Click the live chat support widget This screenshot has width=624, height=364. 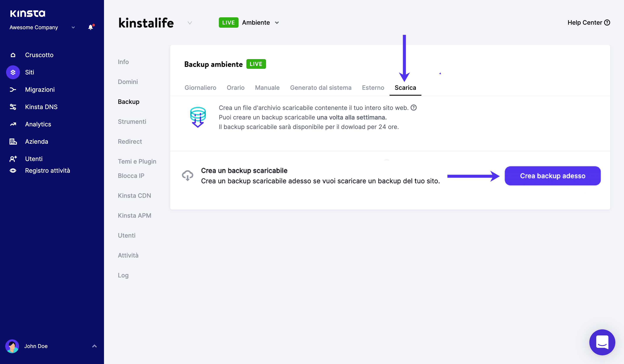pyautogui.click(x=602, y=342)
